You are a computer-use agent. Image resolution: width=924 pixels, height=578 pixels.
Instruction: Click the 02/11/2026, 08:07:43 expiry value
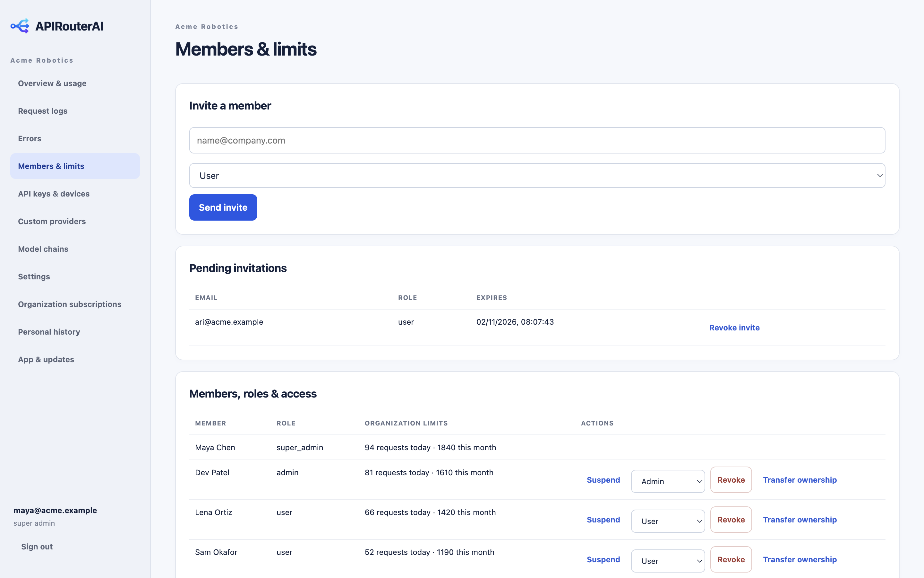coord(515,322)
